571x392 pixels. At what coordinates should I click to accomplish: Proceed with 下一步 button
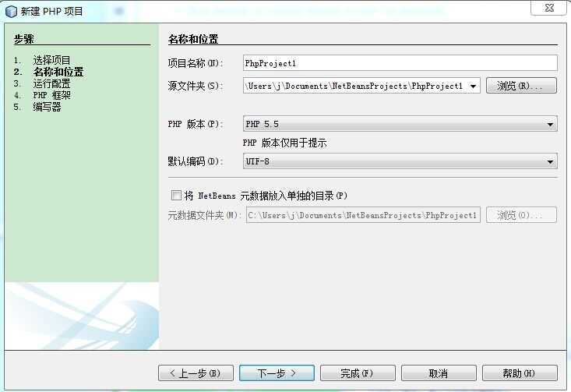click(277, 373)
